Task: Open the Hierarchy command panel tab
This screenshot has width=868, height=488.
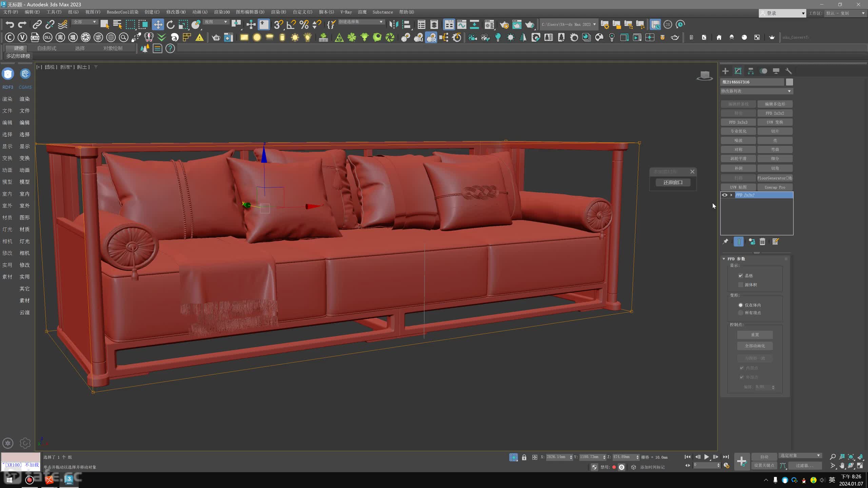Action: pyautogui.click(x=751, y=71)
